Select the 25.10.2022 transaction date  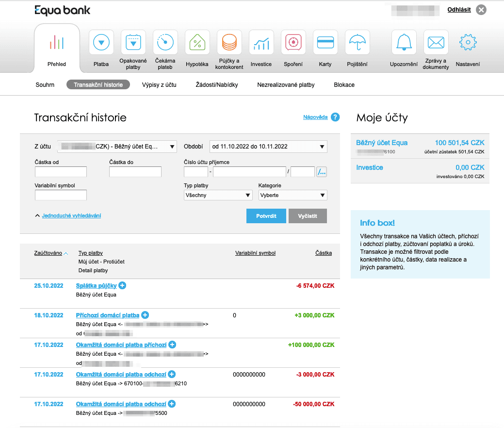pos(49,285)
